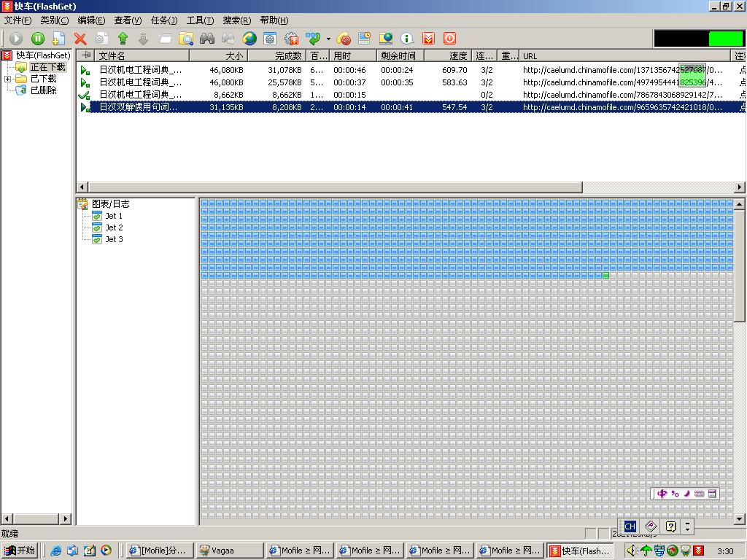Click the language bar help question icon
This screenshot has width=747, height=560.
tap(671, 526)
